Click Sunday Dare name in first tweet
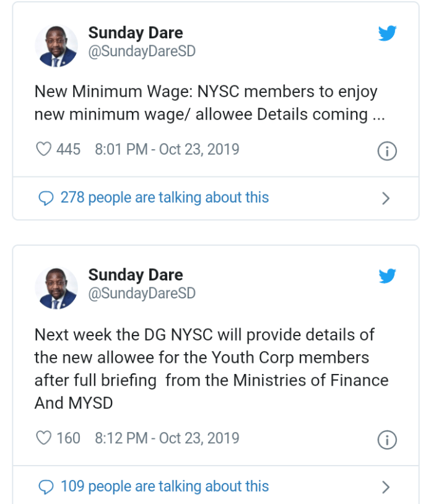This screenshot has width=431, height=504. tap(135, 33)
